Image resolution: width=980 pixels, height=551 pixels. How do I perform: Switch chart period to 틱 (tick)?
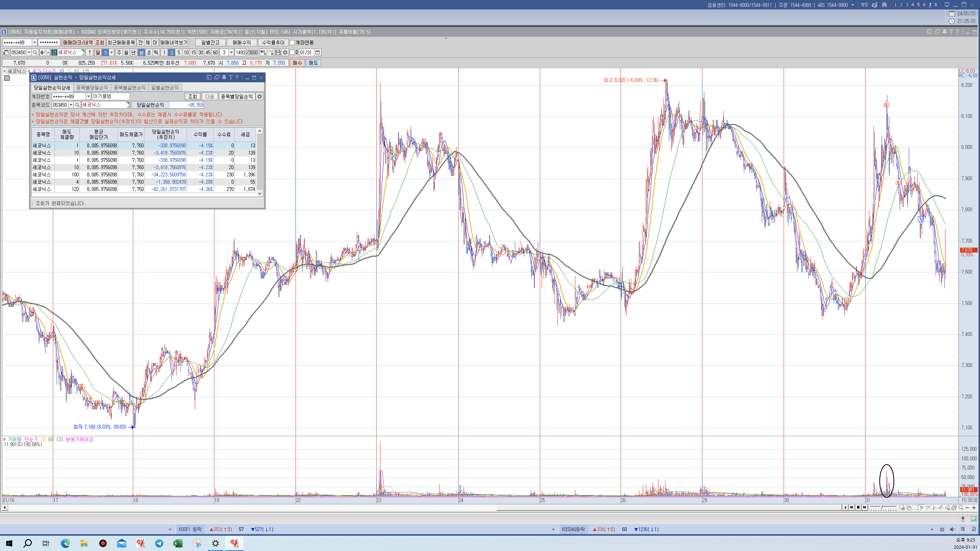(x=156, y=52)
